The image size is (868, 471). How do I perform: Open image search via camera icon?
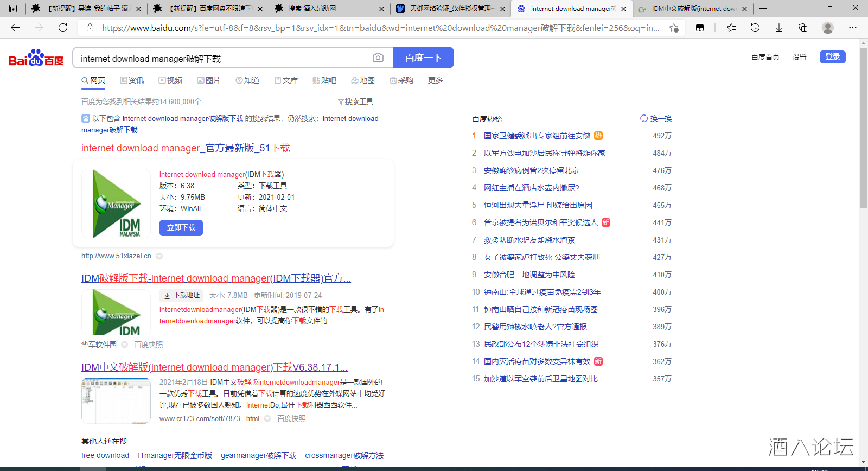378,58
